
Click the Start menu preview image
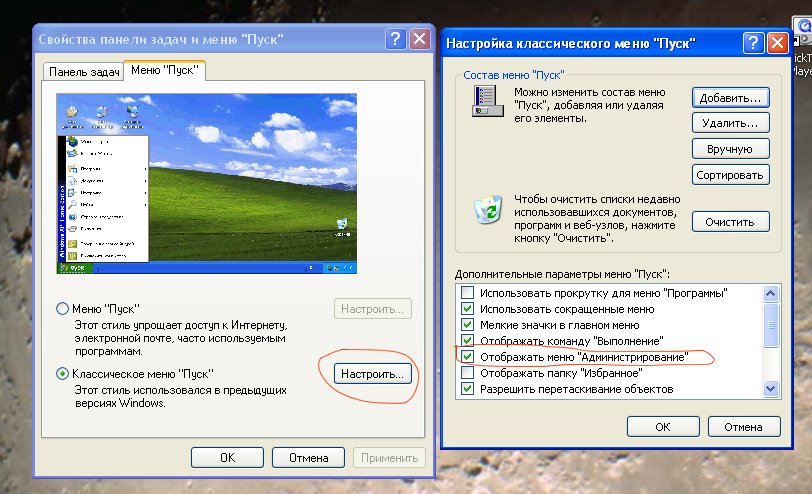[207, 183]
